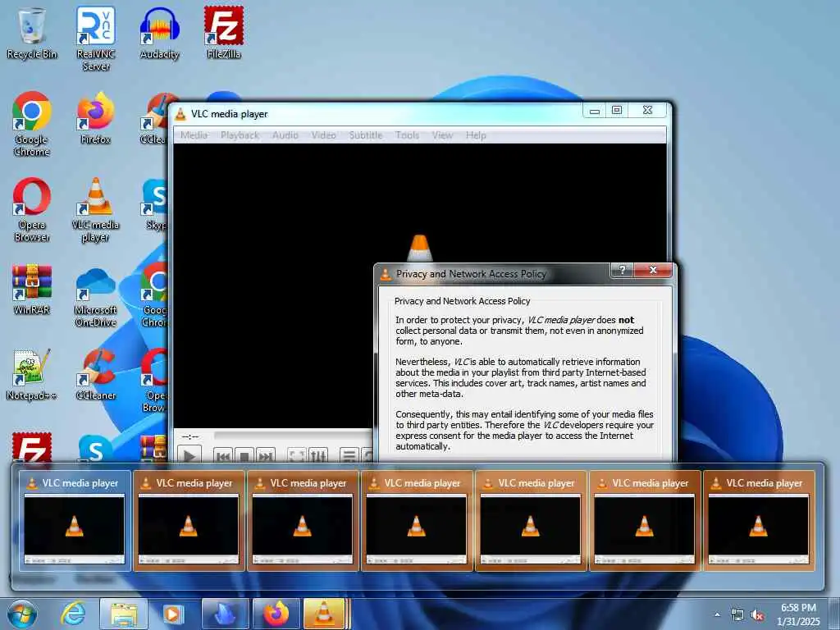Select the Google Chrome desktop icon beside Firefox
The height and width of the screenshot is (630, 840).
[x=32, y=125]
